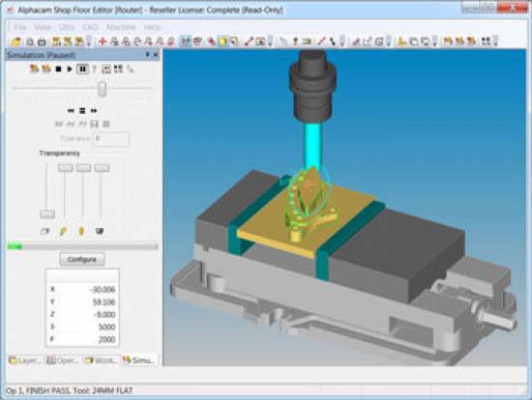Open toolbar options dropdown at far right

(495, 42)
